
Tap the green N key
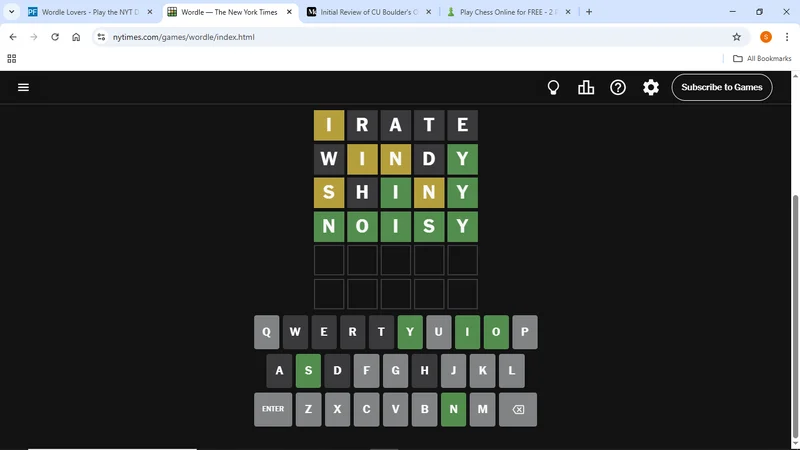(x=454, y=409)
